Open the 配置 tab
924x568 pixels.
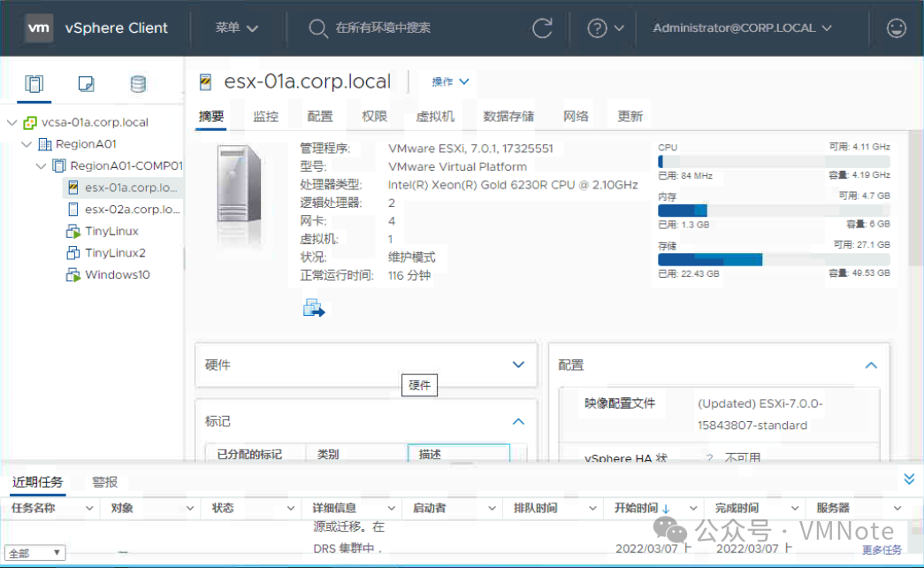coord(320,116)
